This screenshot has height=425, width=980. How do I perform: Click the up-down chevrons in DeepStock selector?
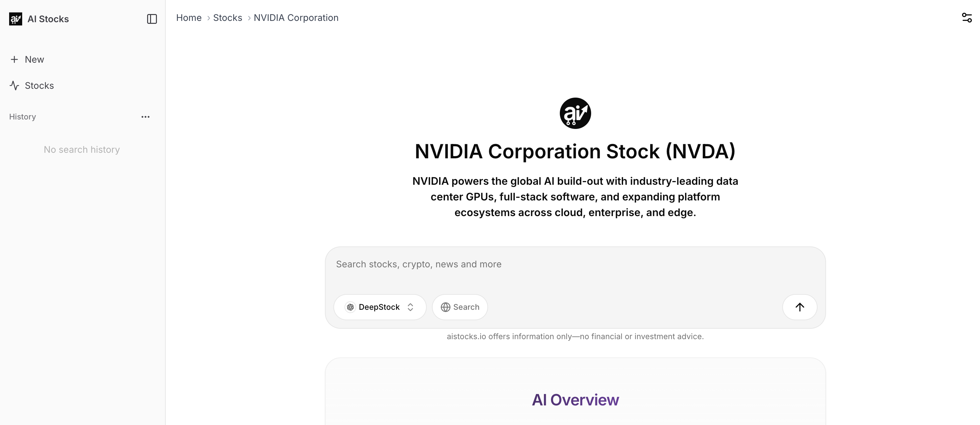pyautogui.click(x=410, y=307)
